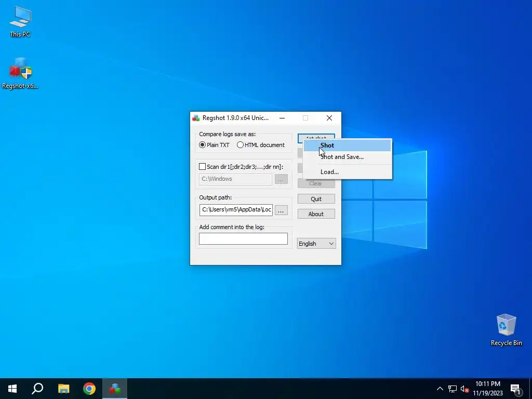Click the network status tray icon
The height and width of the screenshot is (399, 532).
point(453,389)
